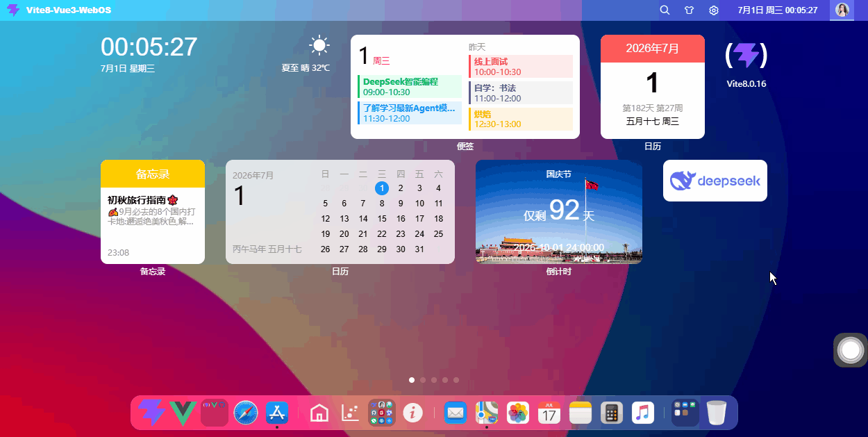Open the deepseek desktop shortcut card

[x=715, y=181]
